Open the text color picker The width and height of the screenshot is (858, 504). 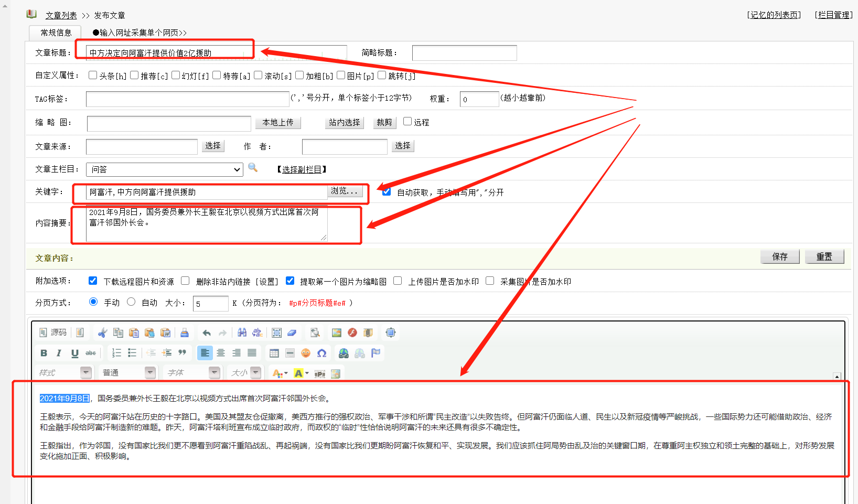(280, 373)
